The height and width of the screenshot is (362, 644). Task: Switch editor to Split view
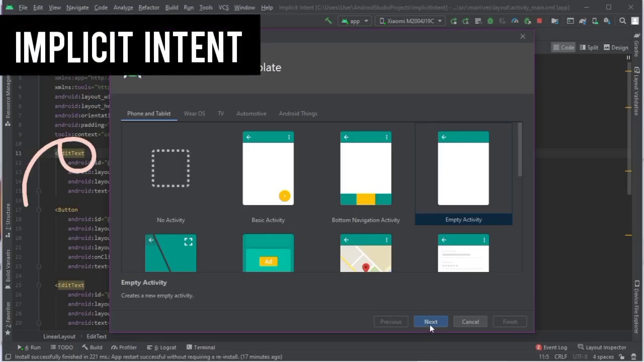point(588,47)
